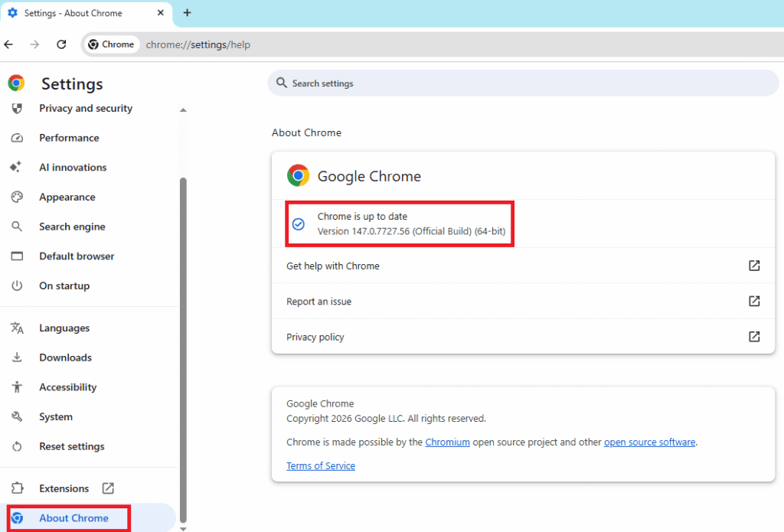Click the About Chrome logo icon in sidebar
The image size is (784, 532).
pos(17,518)
